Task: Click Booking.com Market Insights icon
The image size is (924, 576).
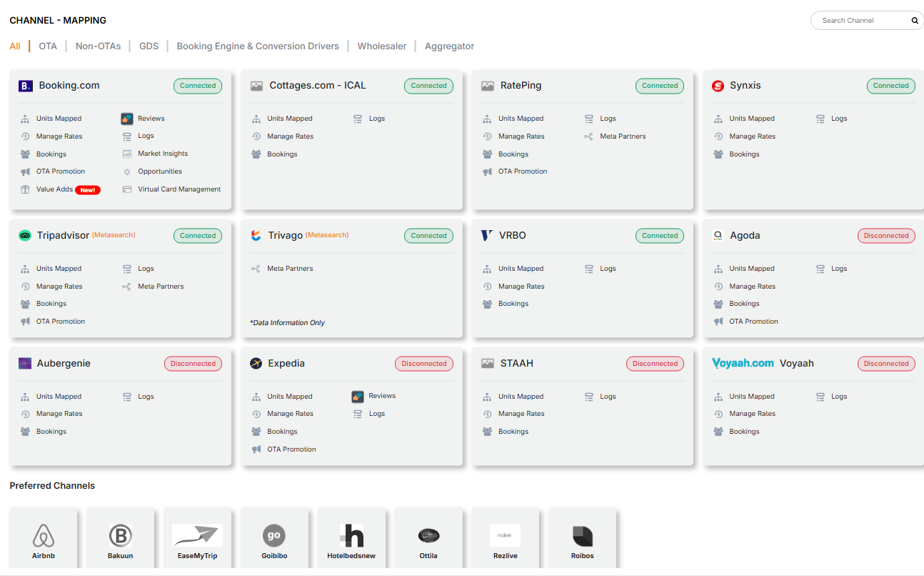Action: click(x=127, y=154)
